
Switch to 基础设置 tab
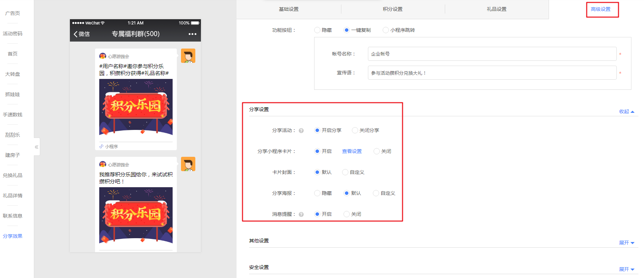[x=289, y=9]
